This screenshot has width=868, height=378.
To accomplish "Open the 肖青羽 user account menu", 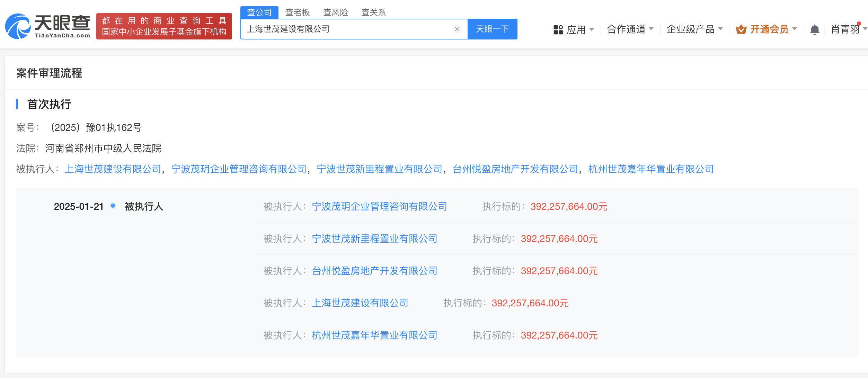I will 845,29.
